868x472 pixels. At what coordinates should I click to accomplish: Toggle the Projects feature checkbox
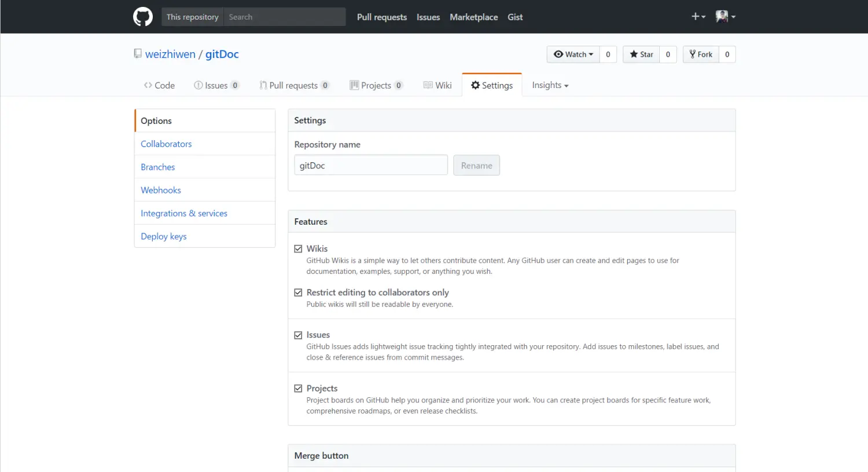tap(298, 388)
